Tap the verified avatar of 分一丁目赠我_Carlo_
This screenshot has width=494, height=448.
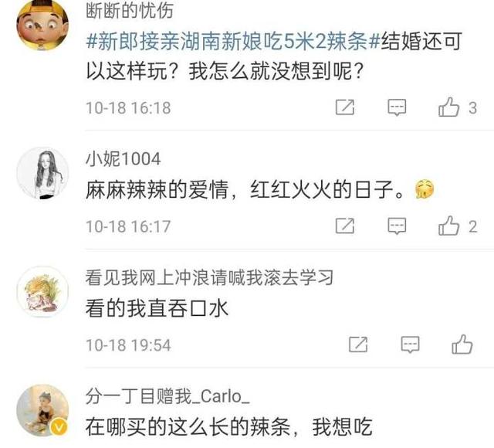coord(42,410)
